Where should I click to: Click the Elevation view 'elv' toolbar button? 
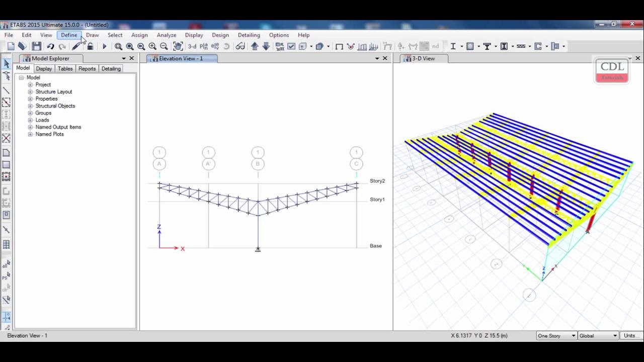pos(215,46)
